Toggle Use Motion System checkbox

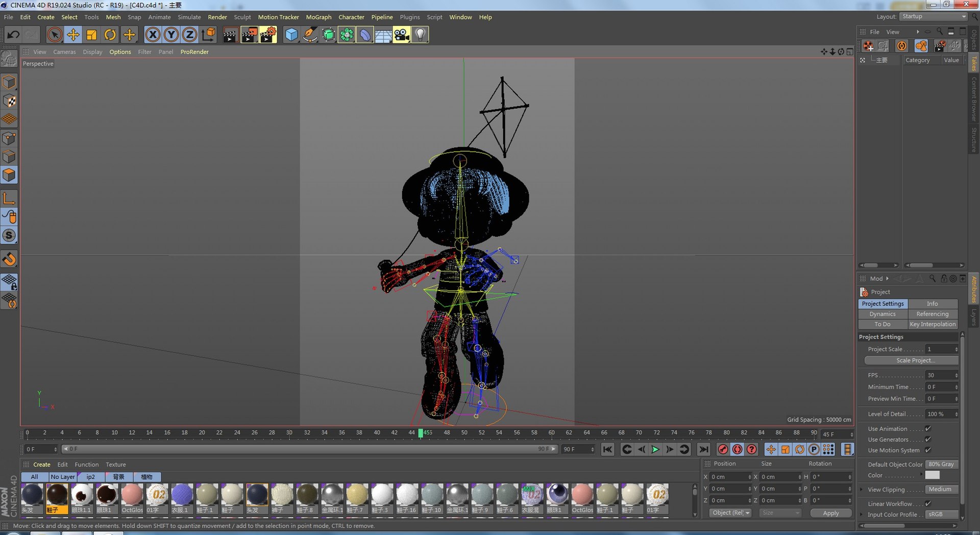coord(928,450)
